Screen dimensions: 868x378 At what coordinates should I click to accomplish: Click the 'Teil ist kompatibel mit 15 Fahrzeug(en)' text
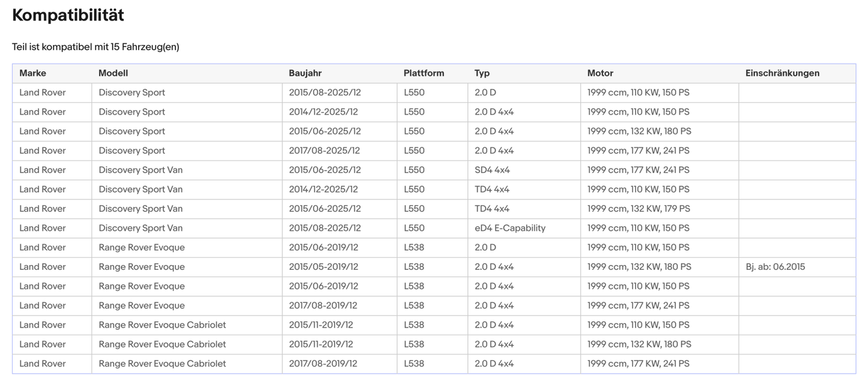tap(96, 47)
